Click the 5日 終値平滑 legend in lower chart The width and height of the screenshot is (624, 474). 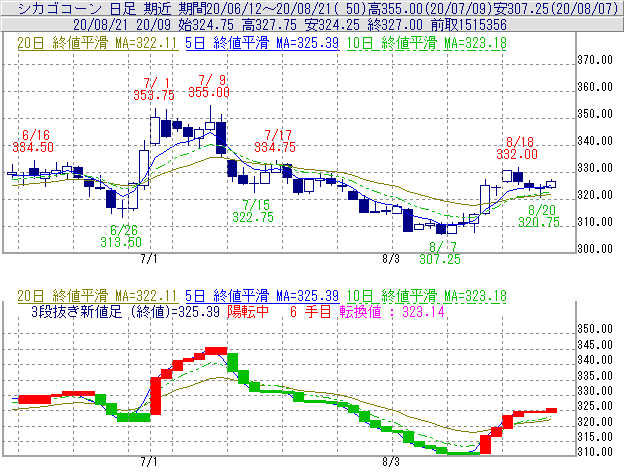(262, 296)
